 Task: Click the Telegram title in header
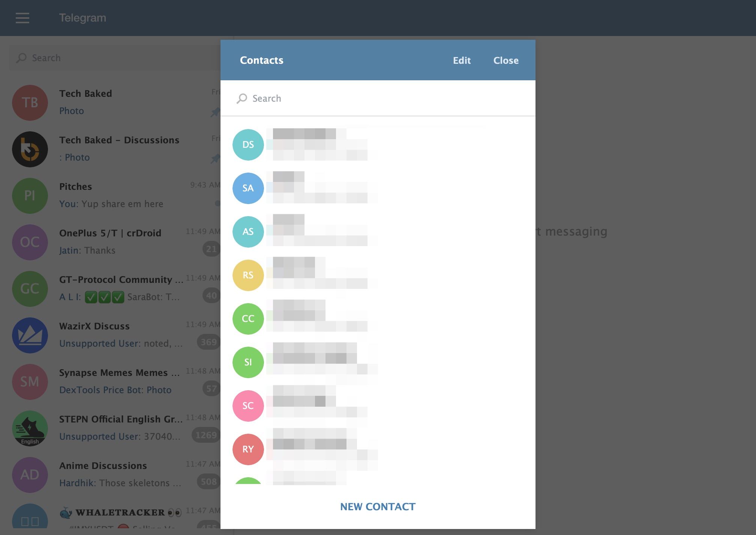[82, 18]
